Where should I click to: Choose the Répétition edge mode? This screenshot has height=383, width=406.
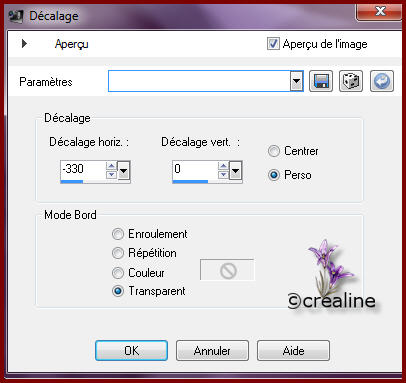[x=118, y=253]
